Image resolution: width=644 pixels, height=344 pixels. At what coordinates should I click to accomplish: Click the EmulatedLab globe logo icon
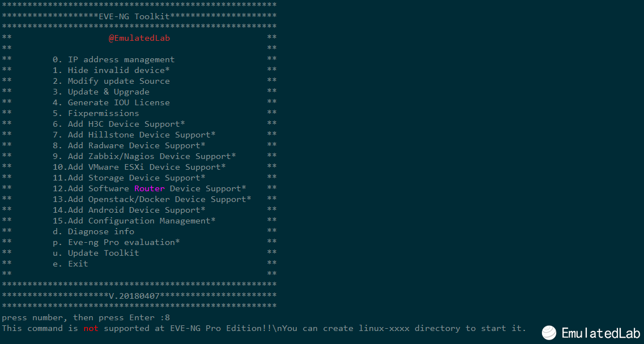tap(549, 333)
